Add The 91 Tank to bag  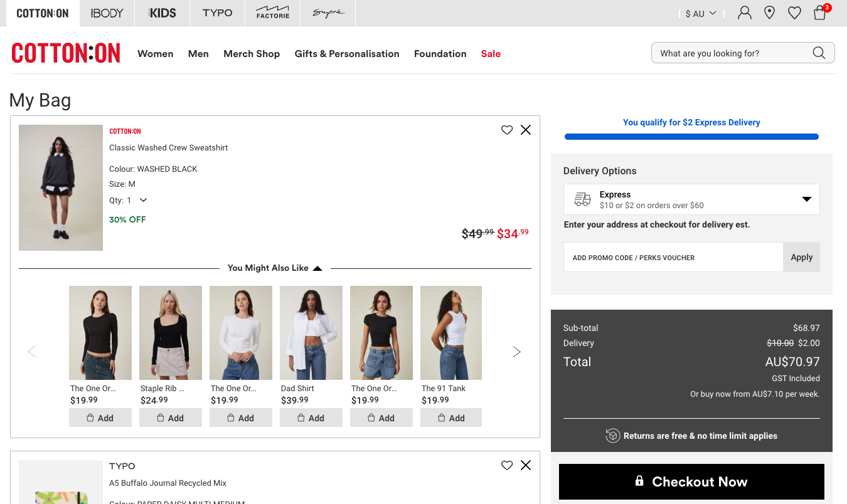tap(451, 418)
